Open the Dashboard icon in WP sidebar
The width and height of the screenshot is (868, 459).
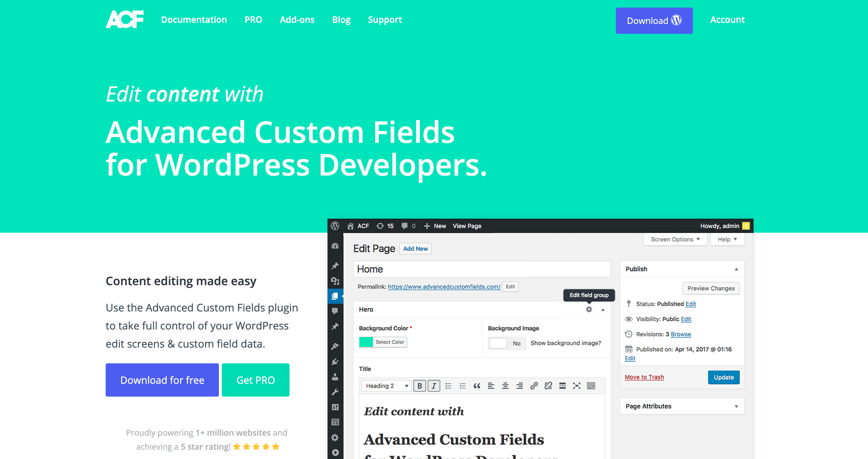click(335, 246)
